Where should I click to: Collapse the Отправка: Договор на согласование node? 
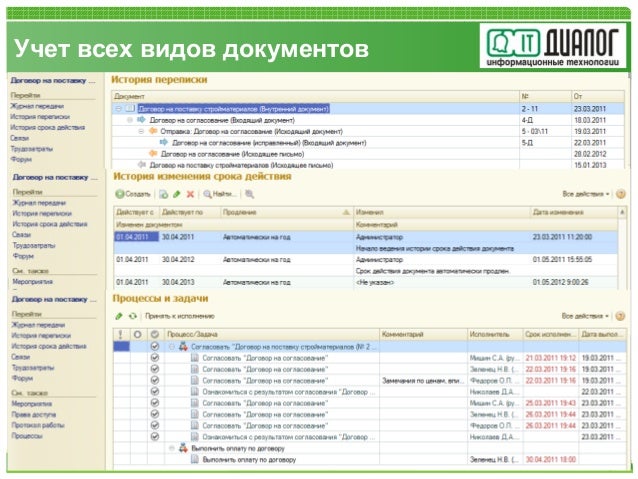[x=141, y=131]
